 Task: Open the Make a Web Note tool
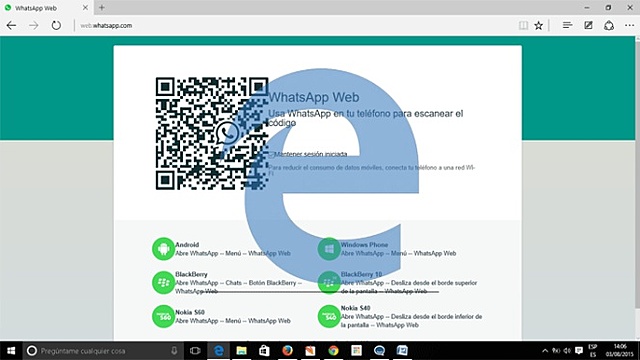pyautogui.click(x=588, y=25)
